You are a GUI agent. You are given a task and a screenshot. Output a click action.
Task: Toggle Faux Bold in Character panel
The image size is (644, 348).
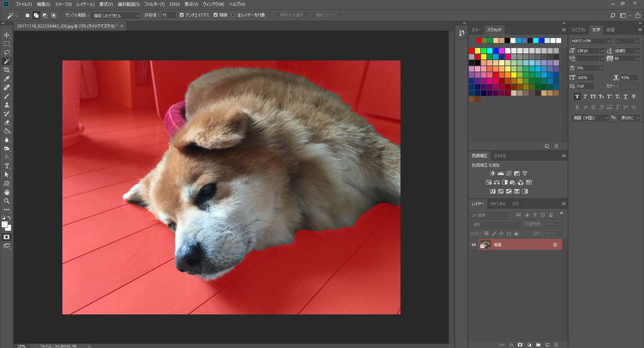point(577,97)
